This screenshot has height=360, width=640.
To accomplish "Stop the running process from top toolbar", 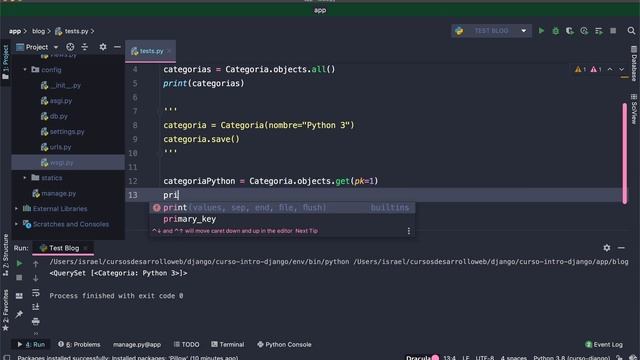I will click(x=613, y=31).
